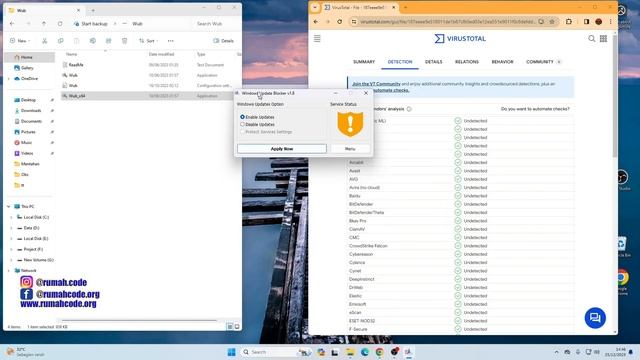The width and height of the screenshot is (640, 360).
Task: Toggle the Details pane button
Action: coord(224,41)
